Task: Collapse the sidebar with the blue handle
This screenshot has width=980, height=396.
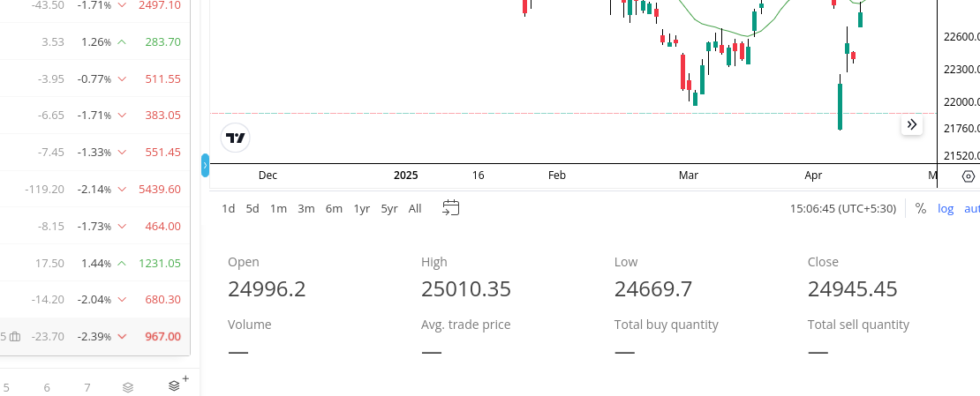Action: [x=205, y=165]
